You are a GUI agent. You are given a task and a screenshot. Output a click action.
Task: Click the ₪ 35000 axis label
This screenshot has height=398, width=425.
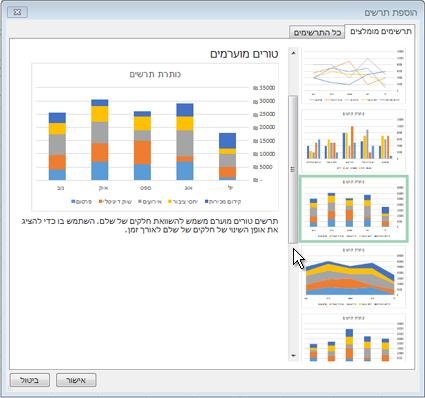(264, 88)
